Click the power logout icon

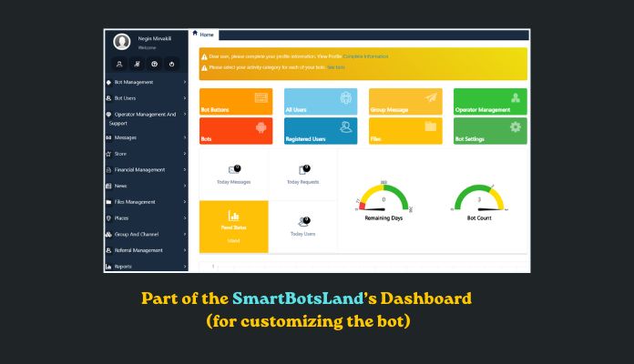171,64
